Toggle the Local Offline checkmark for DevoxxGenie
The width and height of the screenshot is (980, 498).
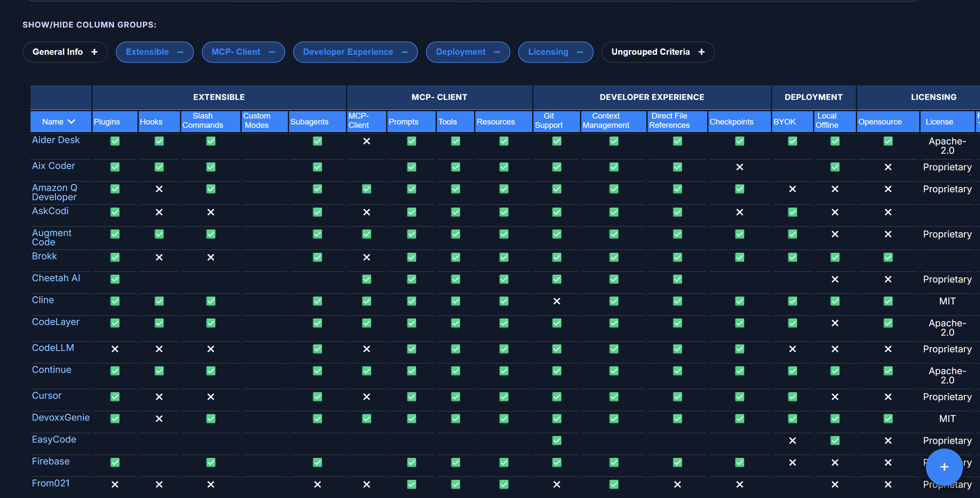(835, 419)
